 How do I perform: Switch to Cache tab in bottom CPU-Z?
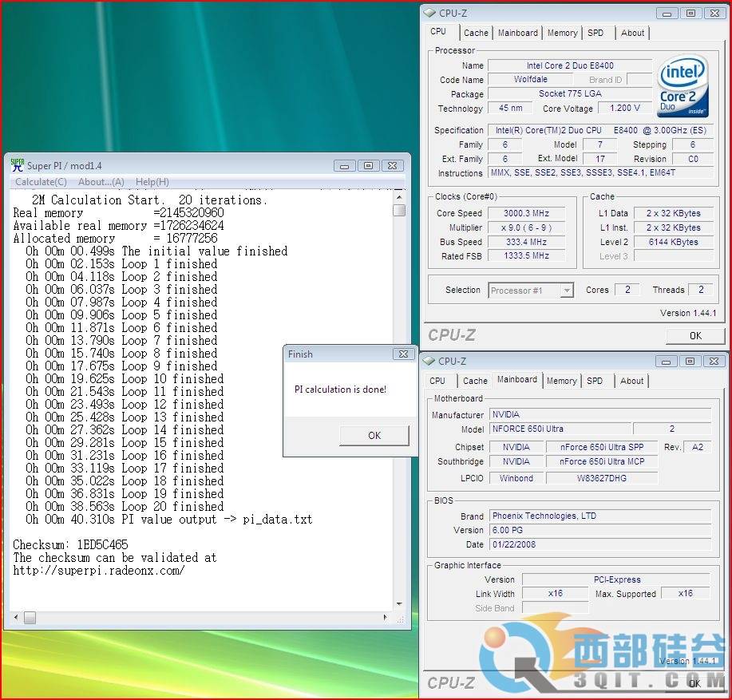pos(475,381)
